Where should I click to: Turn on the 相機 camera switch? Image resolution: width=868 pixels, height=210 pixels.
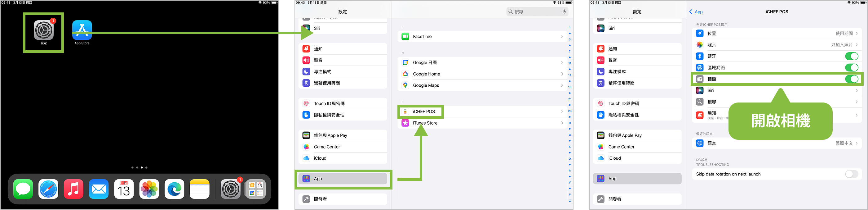pos(852,79)
